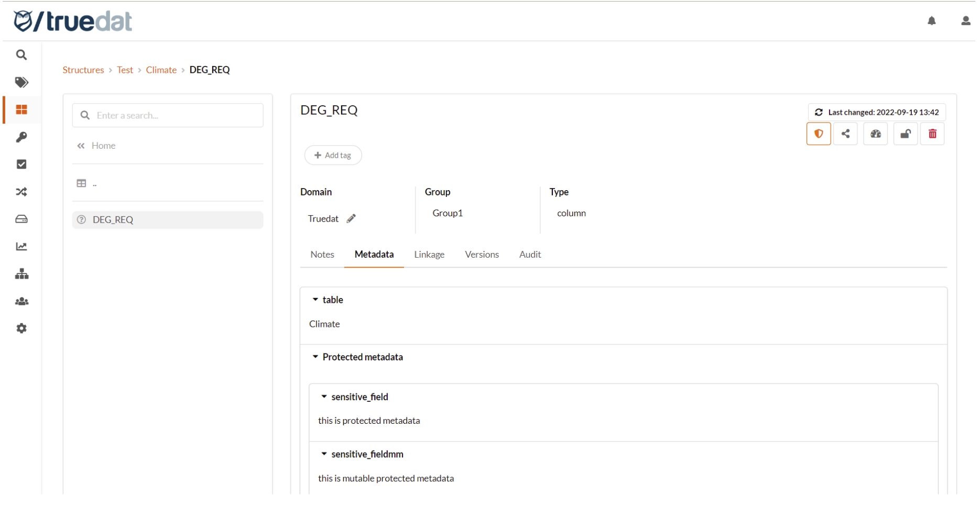Screen dimensions: 980x506
Task: Click the share icon button
Action: pos(845,134)
